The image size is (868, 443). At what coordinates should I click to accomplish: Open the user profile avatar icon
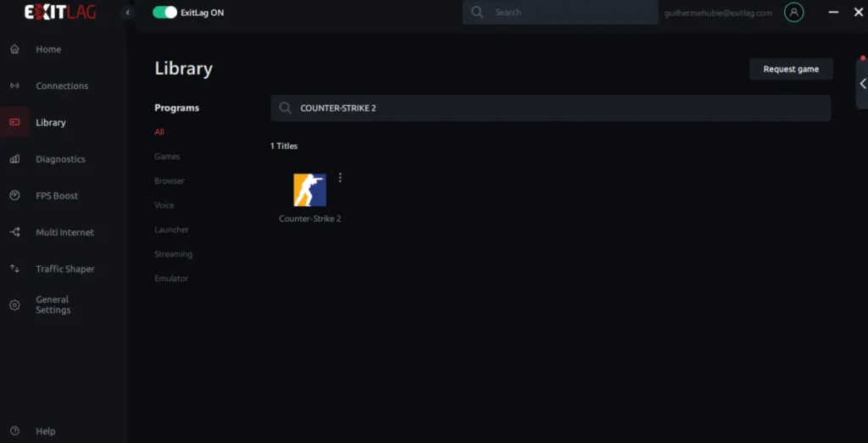[793, 13]
